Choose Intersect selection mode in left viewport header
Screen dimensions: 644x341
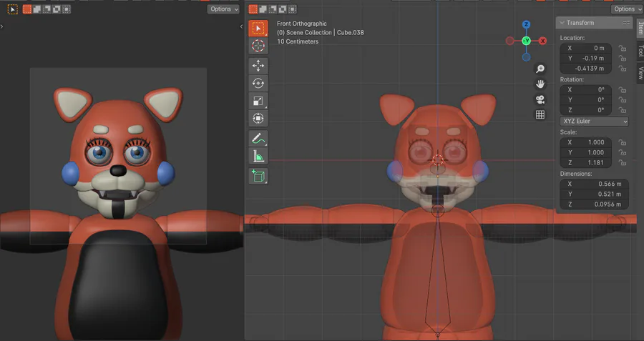(x=66, y=9)
